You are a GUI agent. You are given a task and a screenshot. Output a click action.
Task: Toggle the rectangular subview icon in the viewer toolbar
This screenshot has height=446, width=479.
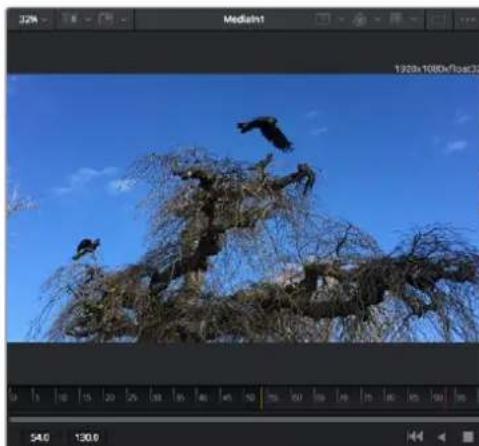[x=322, y=19]
